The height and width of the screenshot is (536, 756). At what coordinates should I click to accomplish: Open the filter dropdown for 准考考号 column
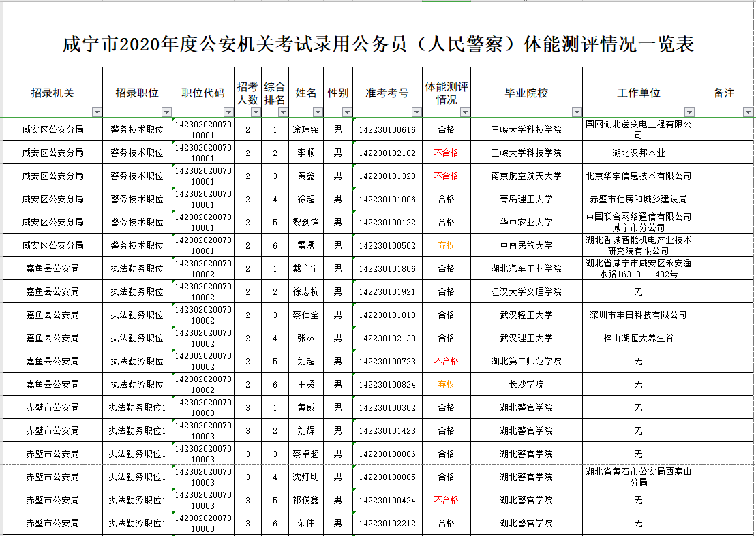(x=417, y=112)
